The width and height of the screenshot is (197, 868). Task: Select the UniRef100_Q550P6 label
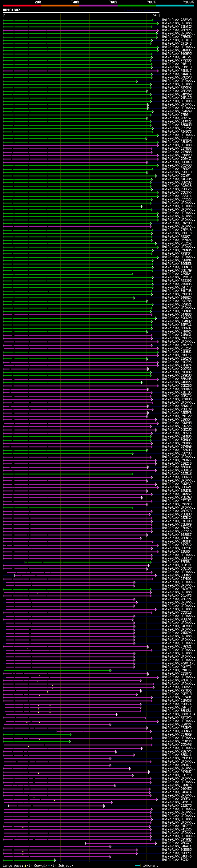pos(177,744)
